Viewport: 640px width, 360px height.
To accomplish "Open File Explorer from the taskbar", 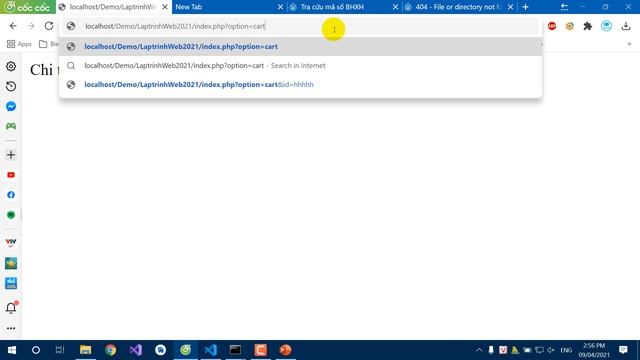I will (x=85, y=350).
